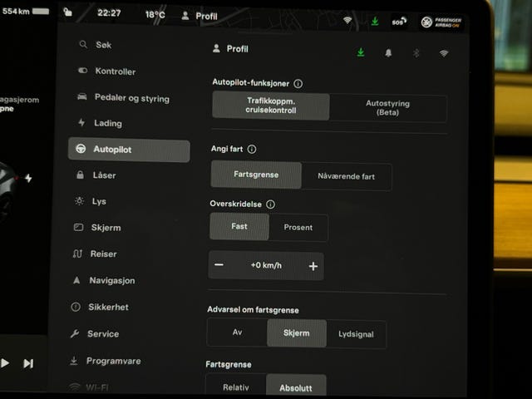
Task: Set speed limit warning to Skjerm
Action: tap(297, 333)
